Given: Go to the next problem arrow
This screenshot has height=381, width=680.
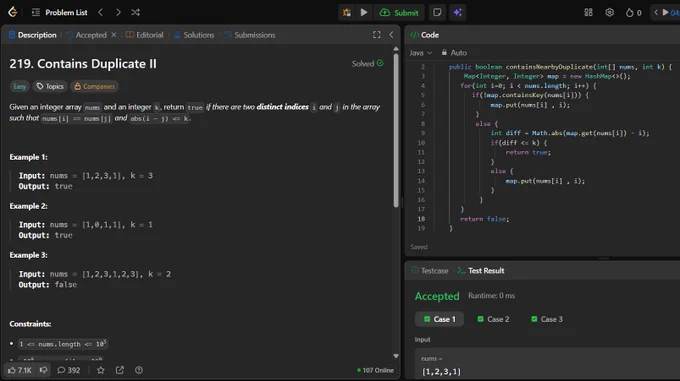Looking at the screenshot, I should click(118, 13).
